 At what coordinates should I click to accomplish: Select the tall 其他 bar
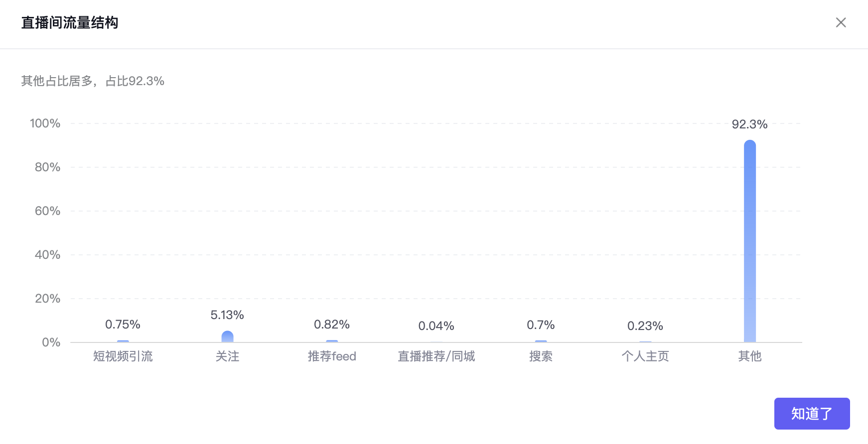pyautogui.click(x=749, y=241)
